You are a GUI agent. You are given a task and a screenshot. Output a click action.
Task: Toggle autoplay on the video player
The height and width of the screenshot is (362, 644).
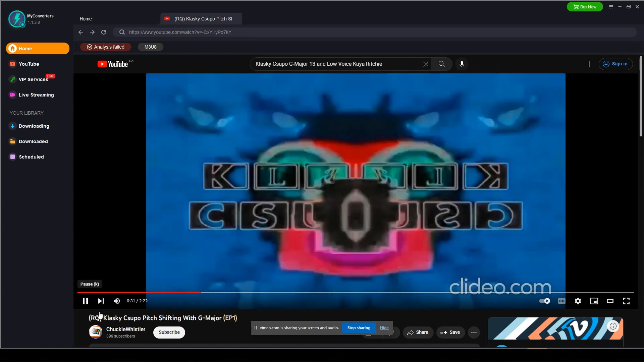(x=544, y=301)
